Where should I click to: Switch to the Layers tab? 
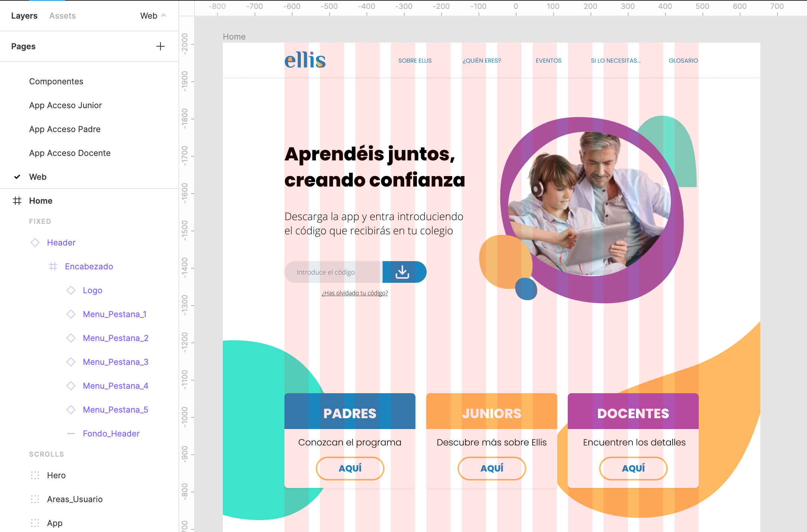[24, 16]
